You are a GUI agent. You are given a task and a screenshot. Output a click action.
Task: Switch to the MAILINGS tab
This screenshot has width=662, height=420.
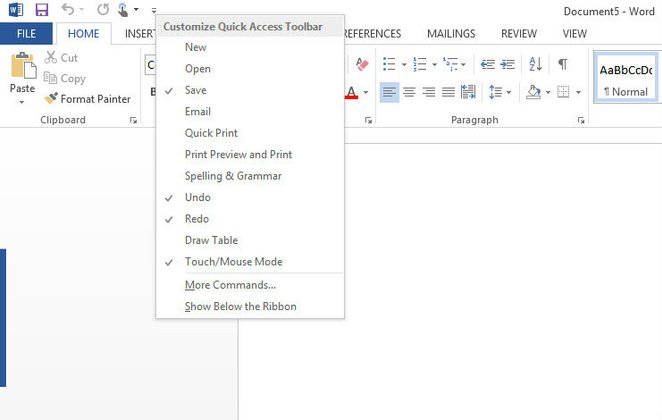tap(451, 34)
